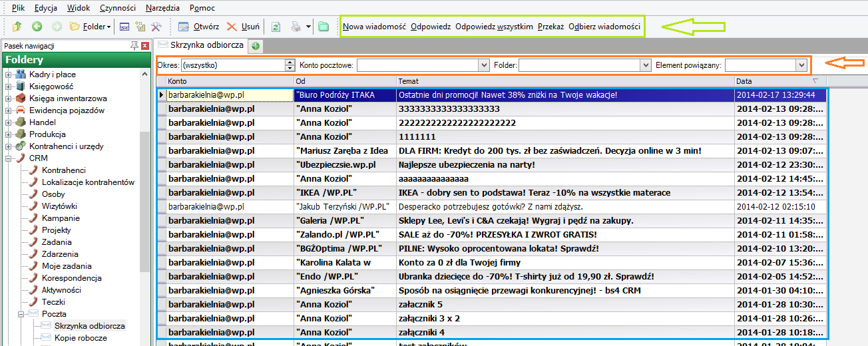Viewport: 868px width, 346px height.
Task: Click the card view icon after Folder
Action: [124, 27]
